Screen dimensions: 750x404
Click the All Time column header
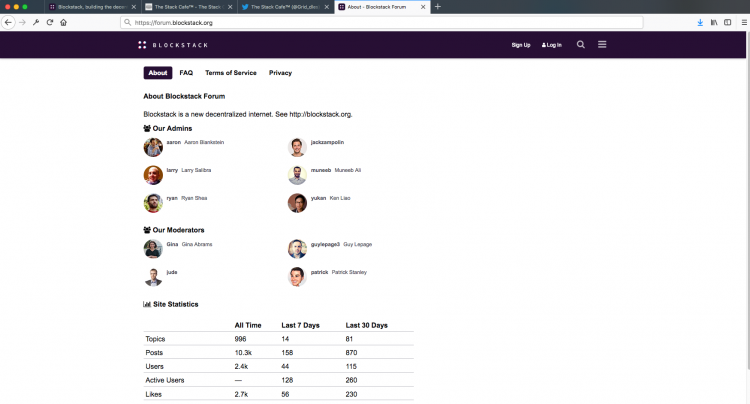248,325
